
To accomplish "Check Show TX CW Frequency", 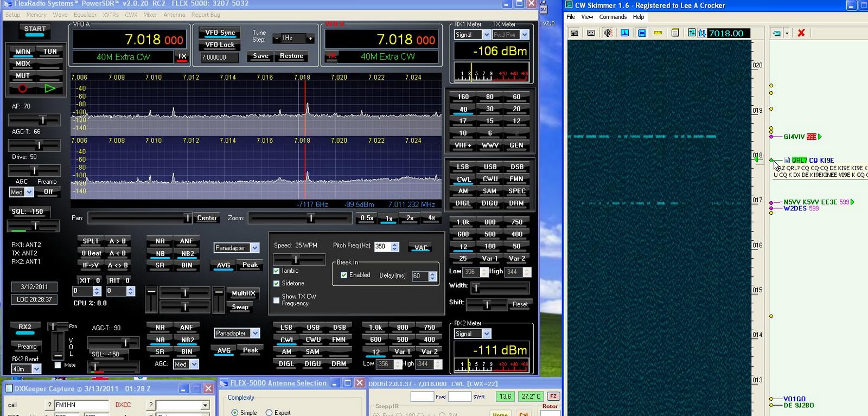I will [277, 300].
